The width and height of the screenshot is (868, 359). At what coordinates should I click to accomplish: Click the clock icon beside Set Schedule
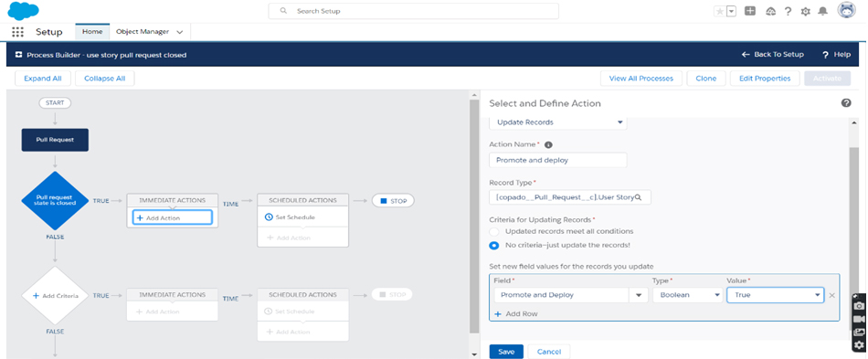pyautogui.click(x=269, y=217)
